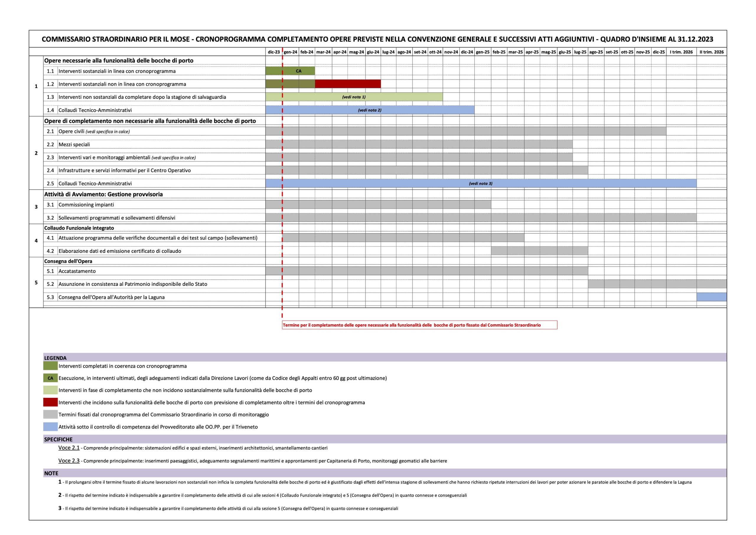Click the underlined 'Voce 2.1' text
This screenshot has width=756, height=535.
[69, 448]
